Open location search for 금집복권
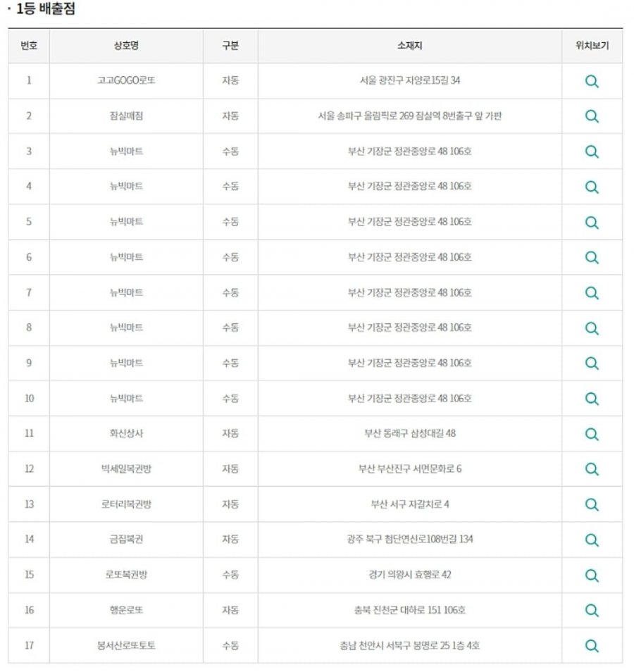Image resolution: width=634 pixels, height=672 pixels. click(x=592, y=540)
